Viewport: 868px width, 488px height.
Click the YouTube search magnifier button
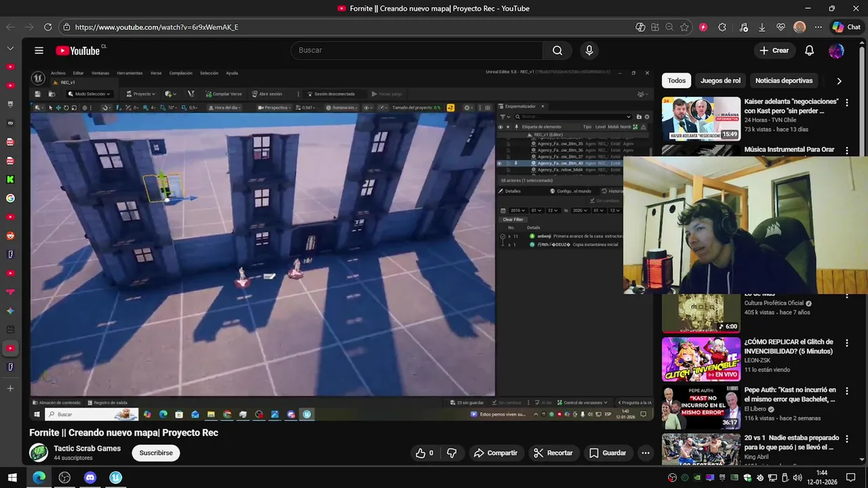557,50
